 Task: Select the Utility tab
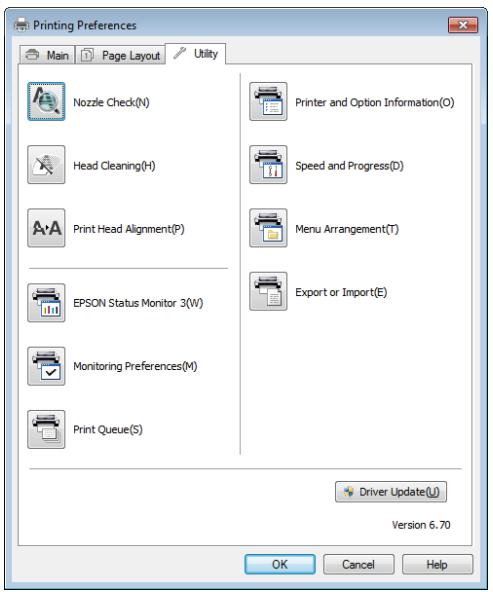click(196, 54)
